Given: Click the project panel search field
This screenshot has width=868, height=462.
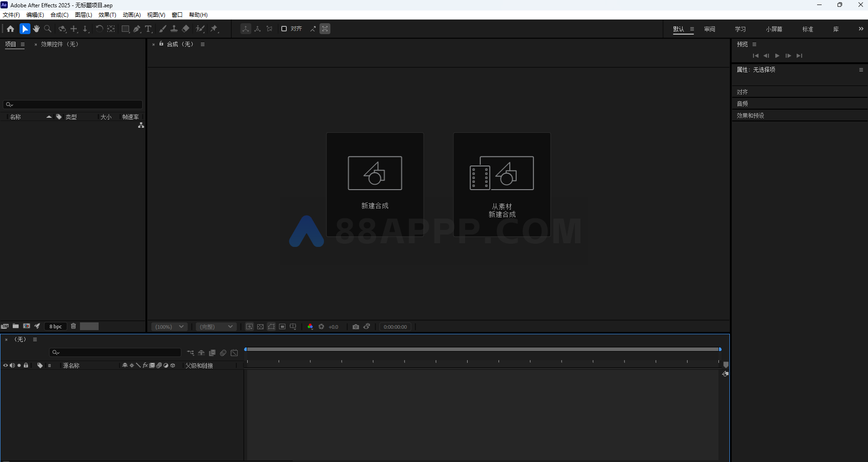Looking at the screenshot, I should [x=73, y=105].
